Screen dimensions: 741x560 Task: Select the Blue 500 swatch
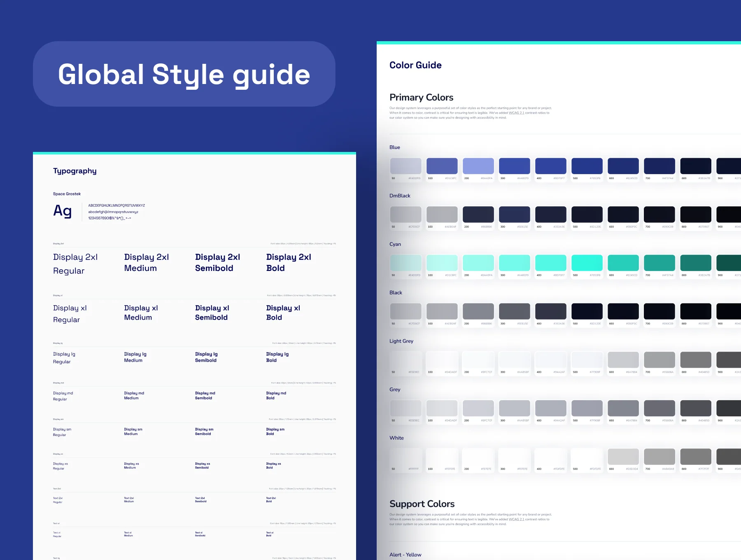tap(587, 166)
